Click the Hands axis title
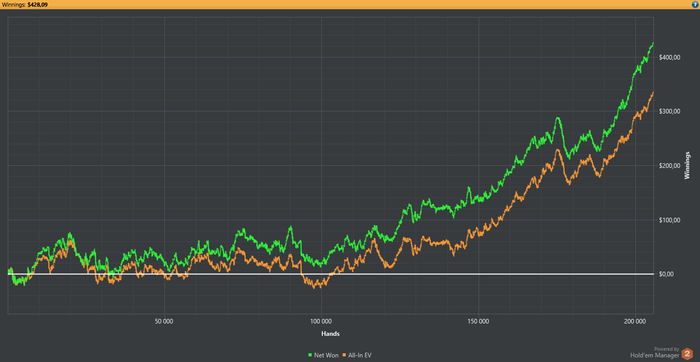The width and height of the screenshot is (700, 362). [330, 333]
